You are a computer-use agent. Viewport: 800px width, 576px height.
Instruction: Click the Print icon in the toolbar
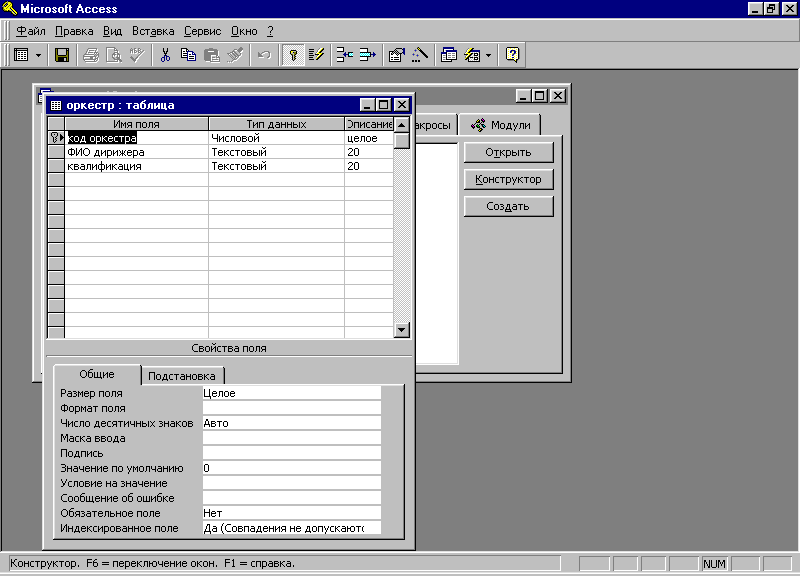tap(91, 55)
